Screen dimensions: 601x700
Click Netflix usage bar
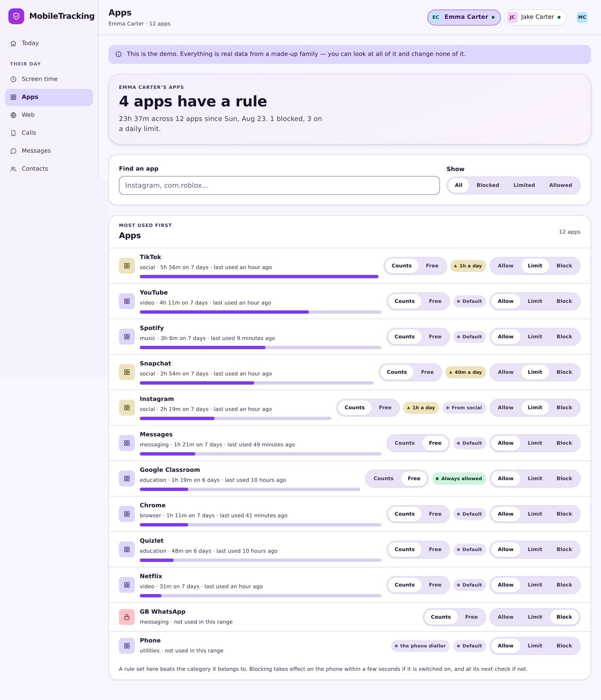tap(260, 596)
